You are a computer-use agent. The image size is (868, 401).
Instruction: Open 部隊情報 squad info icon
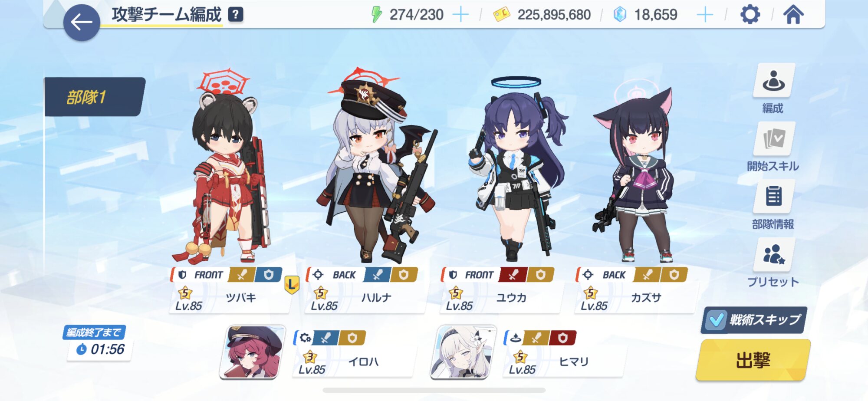(773, 197)
